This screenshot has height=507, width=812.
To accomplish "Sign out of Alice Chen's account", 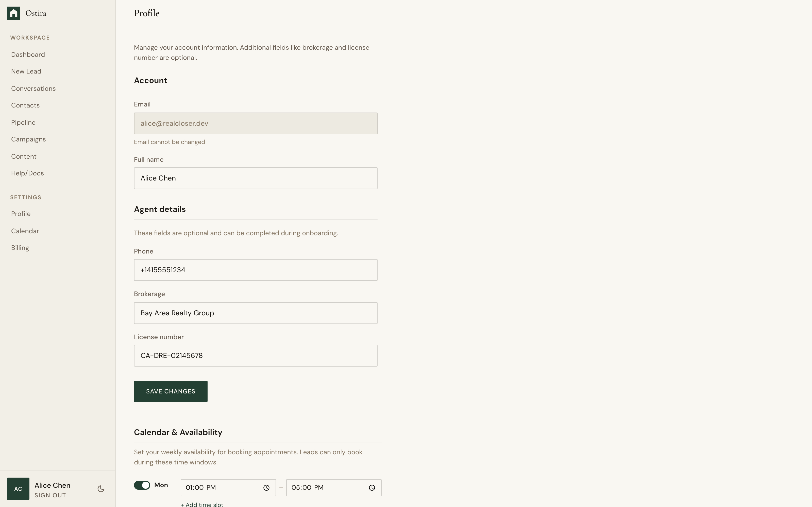I will coord(50,495).
